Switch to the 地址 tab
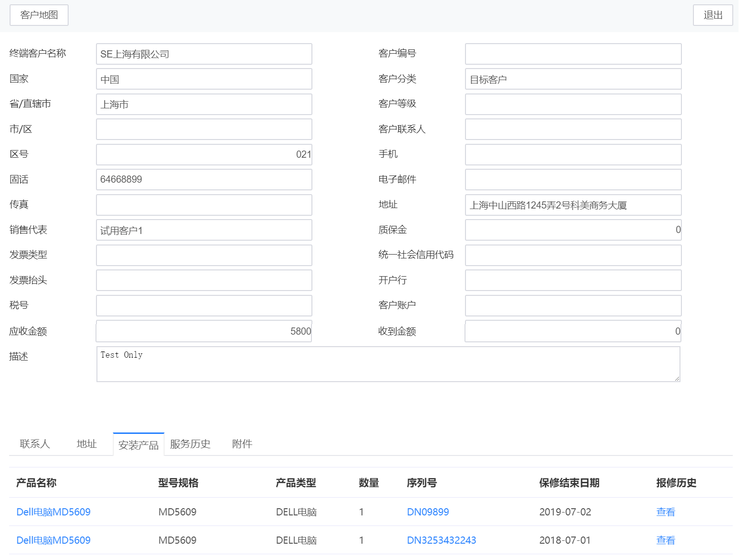The width and height of the screenshot is (739, 560). pos(86,444)
